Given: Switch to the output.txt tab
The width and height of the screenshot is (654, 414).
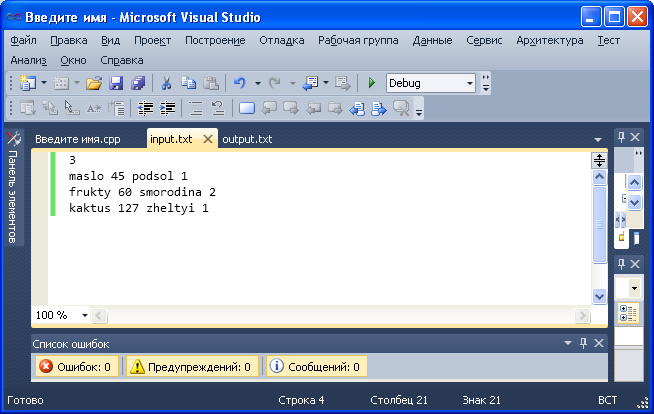Looking at the screenshot, I should pyautogui.click(x=247, y=139).
